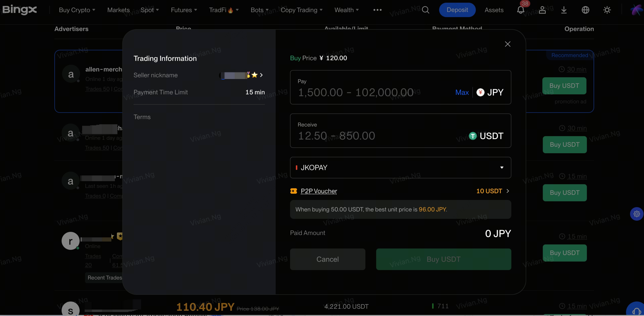This screenshot has width=644, height=316.
Task: Click the '30 min' time in Recommended row
Action: coord(576,69)
